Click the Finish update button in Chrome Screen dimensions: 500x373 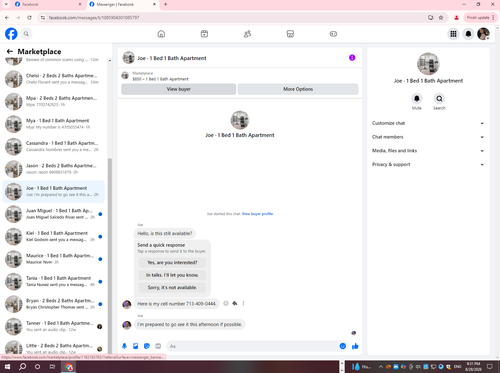480,17
